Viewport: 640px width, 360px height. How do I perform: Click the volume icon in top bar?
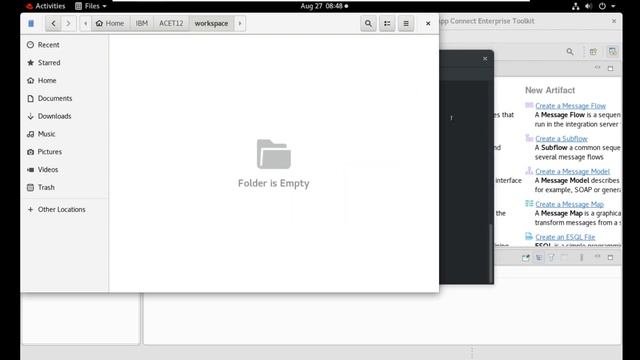(x=588, y=6)
